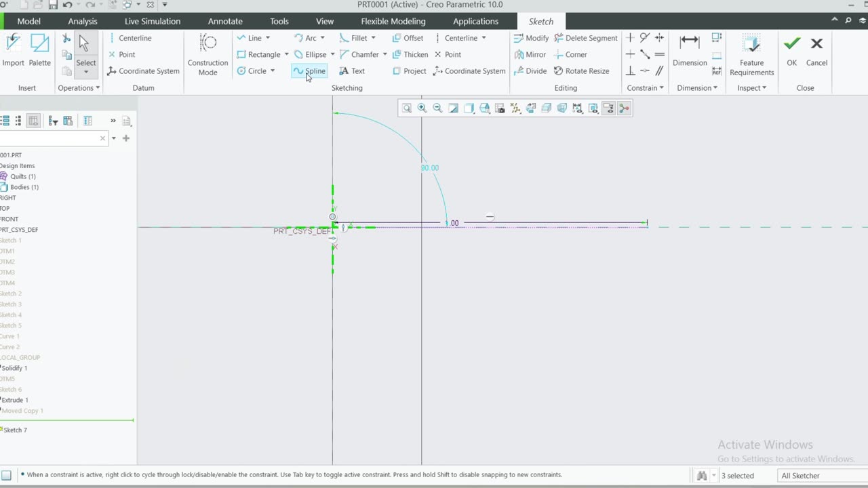Open the Rectangle tool dropdown arrow
868x488 pixels.
286,54
